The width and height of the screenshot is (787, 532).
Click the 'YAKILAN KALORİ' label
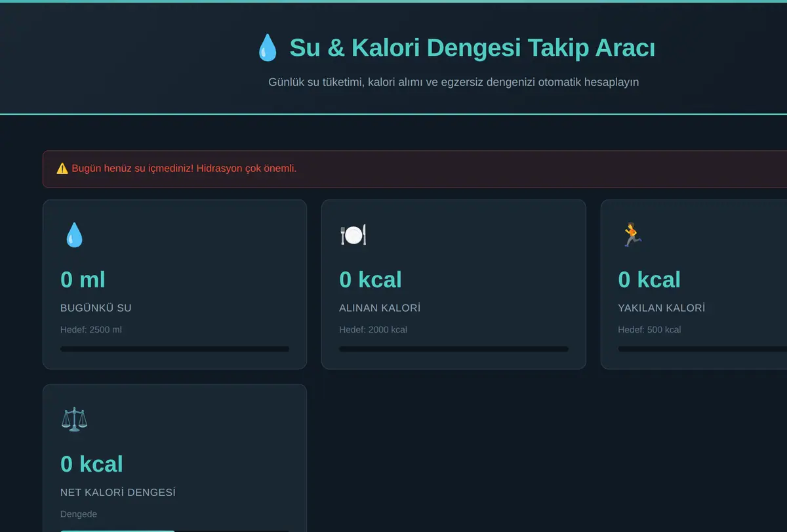coord(662,308)
